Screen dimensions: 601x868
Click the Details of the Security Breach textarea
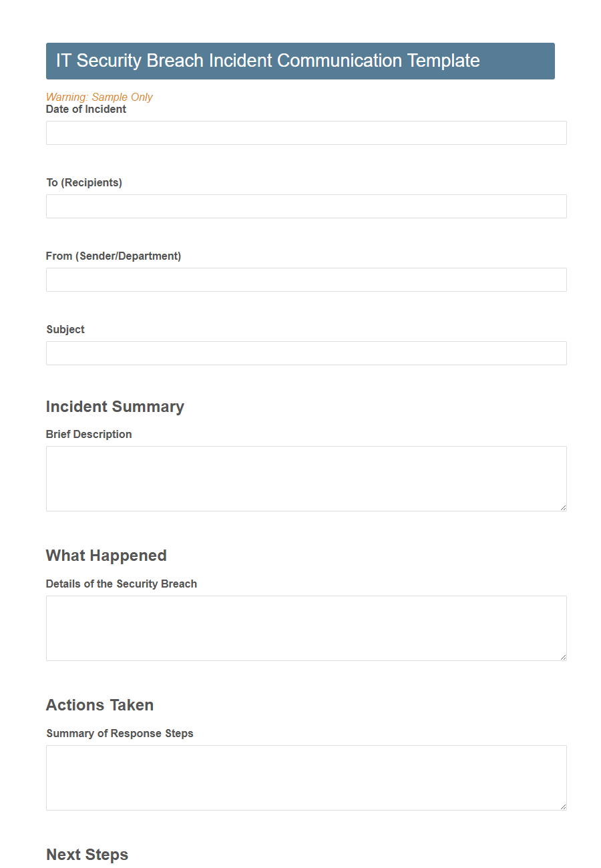click(306, 628)
